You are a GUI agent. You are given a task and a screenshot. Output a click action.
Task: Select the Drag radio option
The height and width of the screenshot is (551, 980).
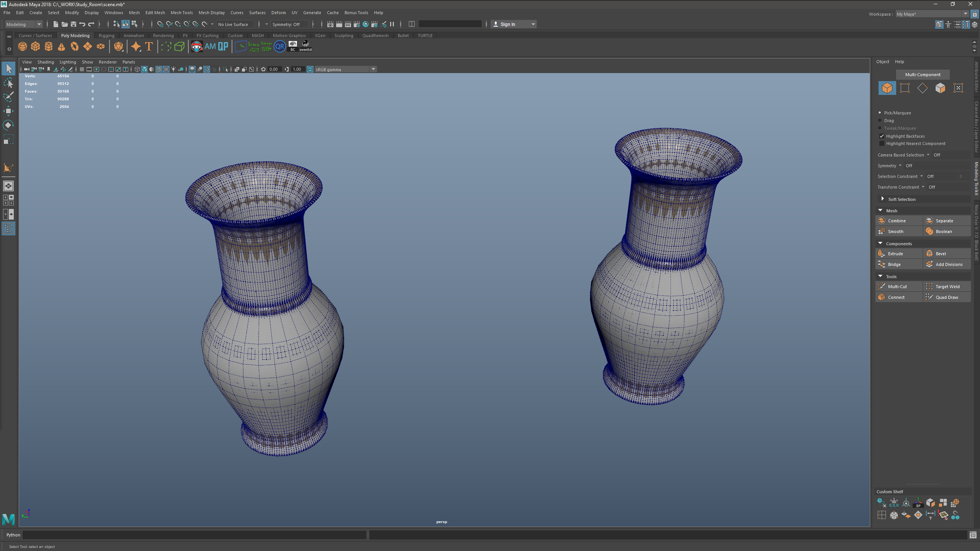pos(880,120)
